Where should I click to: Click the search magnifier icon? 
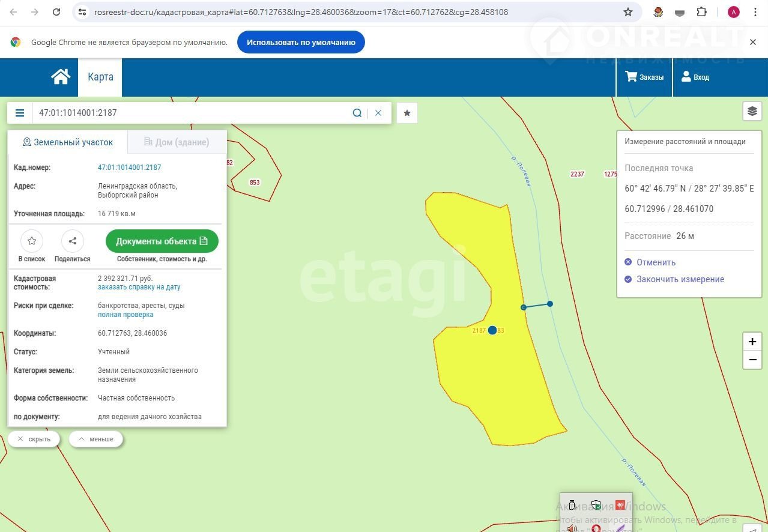[357, 113]
